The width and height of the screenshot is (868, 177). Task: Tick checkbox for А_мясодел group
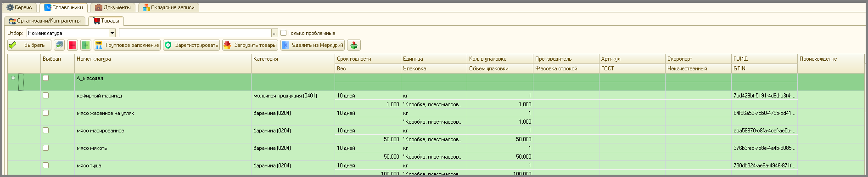pos(45,78)
